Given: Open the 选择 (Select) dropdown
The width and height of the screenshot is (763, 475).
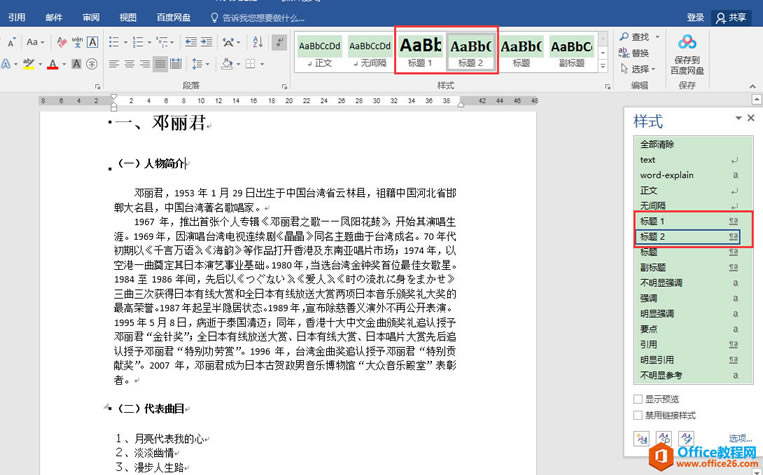Looking at the screenshot, I should pyautogui.click(x=638, y=69).
